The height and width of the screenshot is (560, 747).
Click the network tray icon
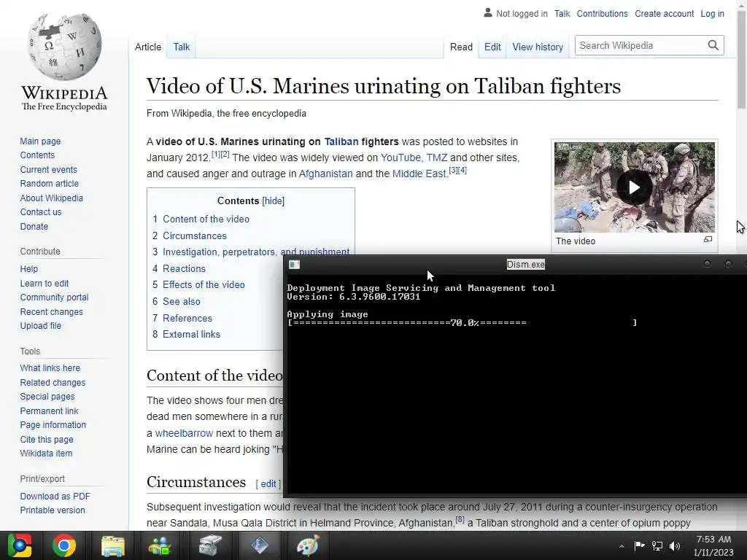[657, 546]
